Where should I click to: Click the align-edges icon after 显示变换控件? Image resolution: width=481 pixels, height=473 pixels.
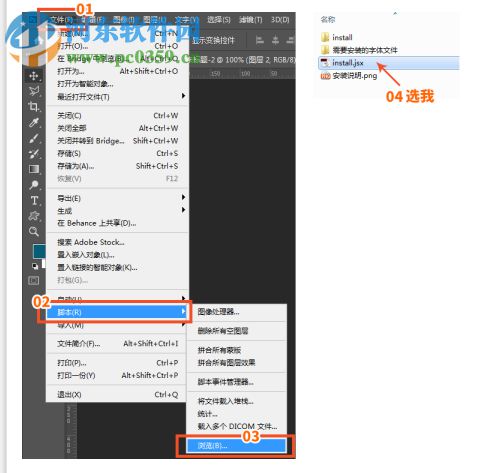point(260,40)
